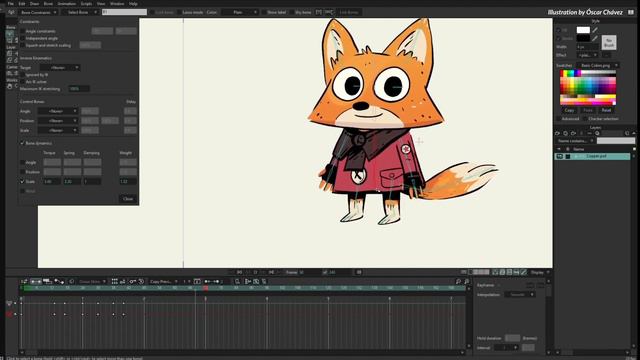
Task: Pick fill color with eyedropper icon
Action: click(595, 30)
